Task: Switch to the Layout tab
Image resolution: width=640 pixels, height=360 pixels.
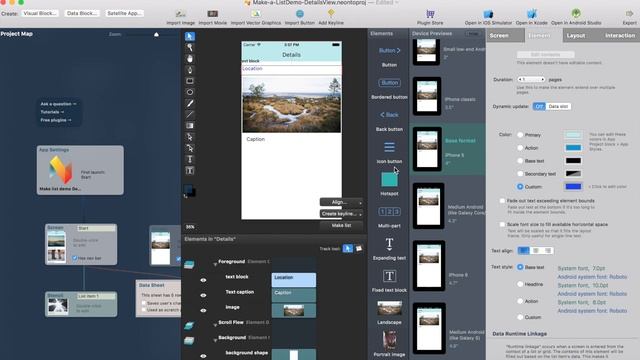Action: click(x=576, y=36)
